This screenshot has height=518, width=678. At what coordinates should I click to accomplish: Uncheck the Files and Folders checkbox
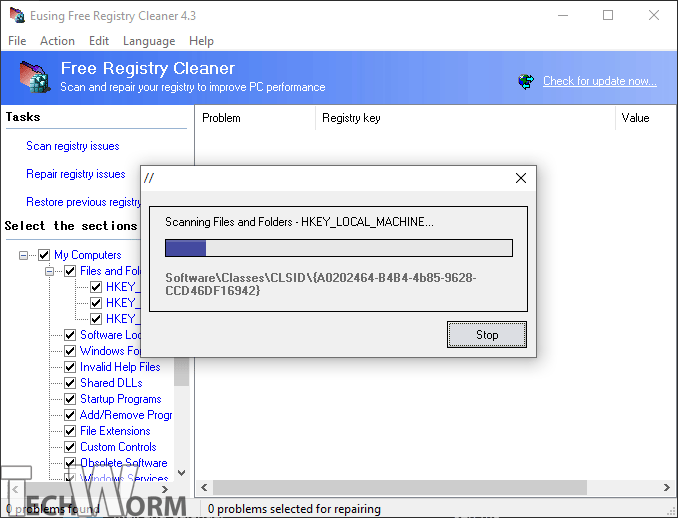(x=70, y=271)
